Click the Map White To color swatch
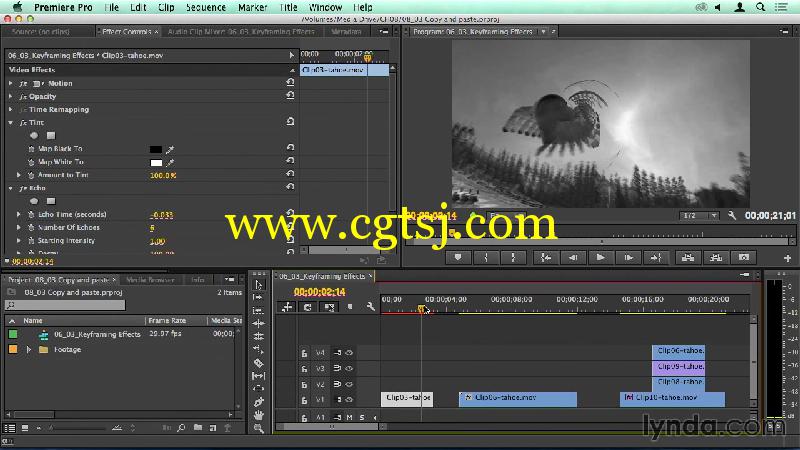Screen dimensions: 800x450 click(x=156, y=162)
